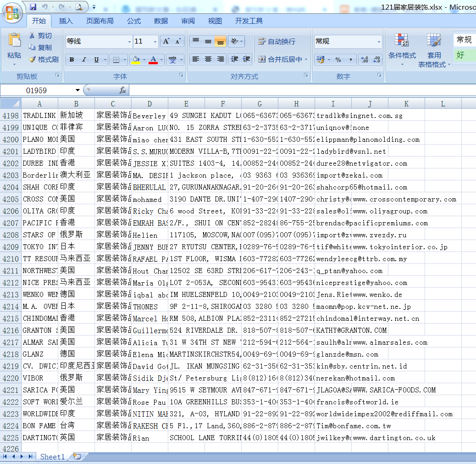Apply the yellow fill color swatch
Viewport: 476px width, 464px height.
point(135,60)
